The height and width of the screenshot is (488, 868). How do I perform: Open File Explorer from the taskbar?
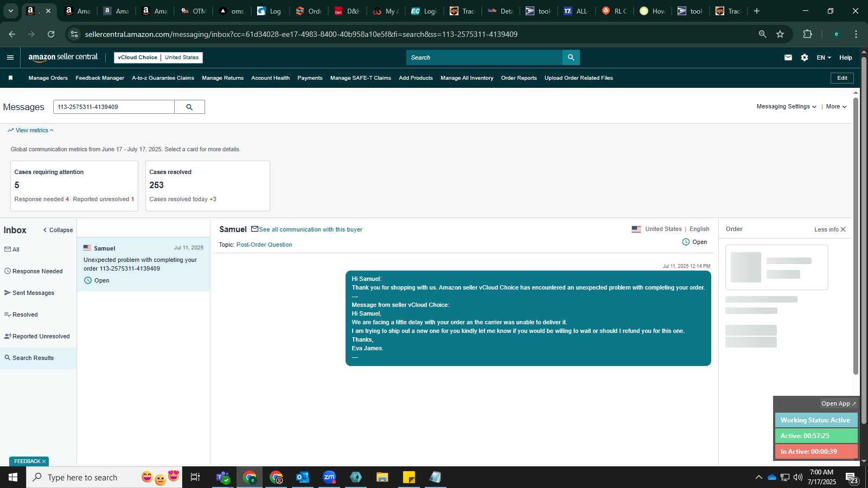382,477
